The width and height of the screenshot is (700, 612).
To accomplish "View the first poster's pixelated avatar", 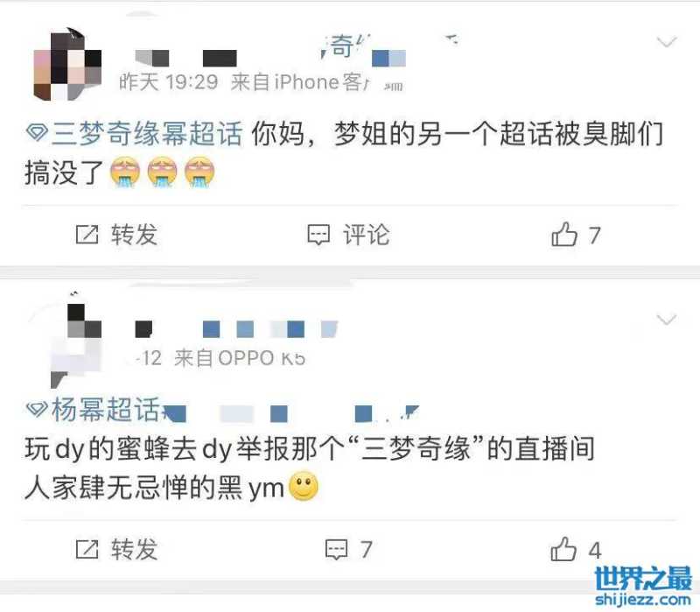I will pos(68,65).
